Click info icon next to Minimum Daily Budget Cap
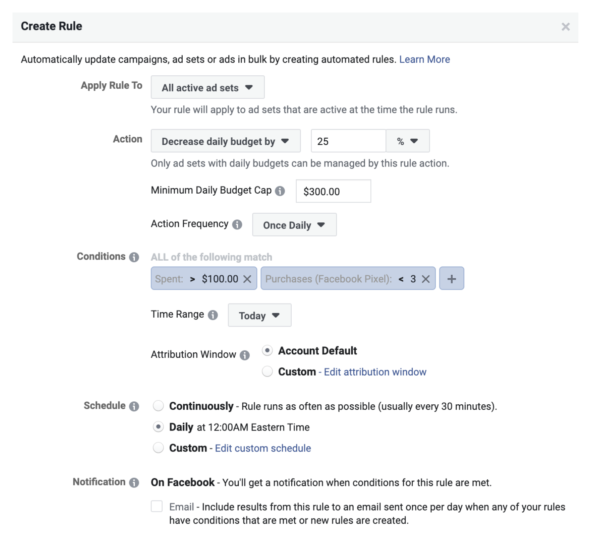Screen dimensions: 600x543 click(280, 192)
